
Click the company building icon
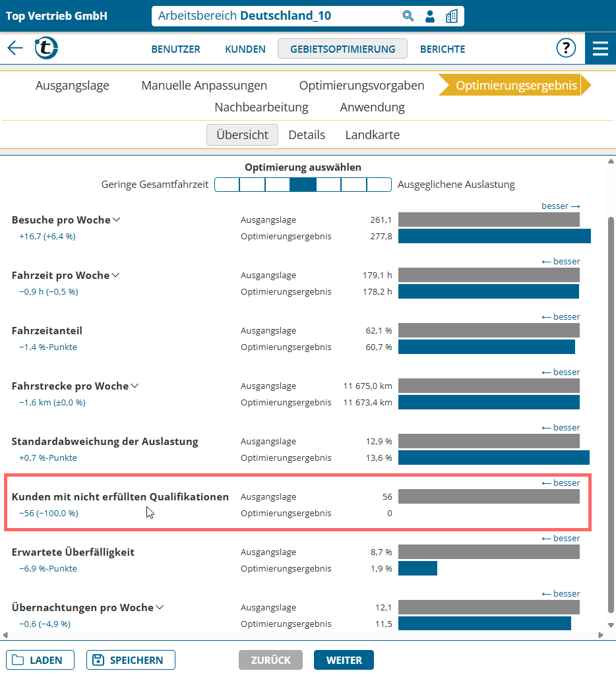(452, 16)
